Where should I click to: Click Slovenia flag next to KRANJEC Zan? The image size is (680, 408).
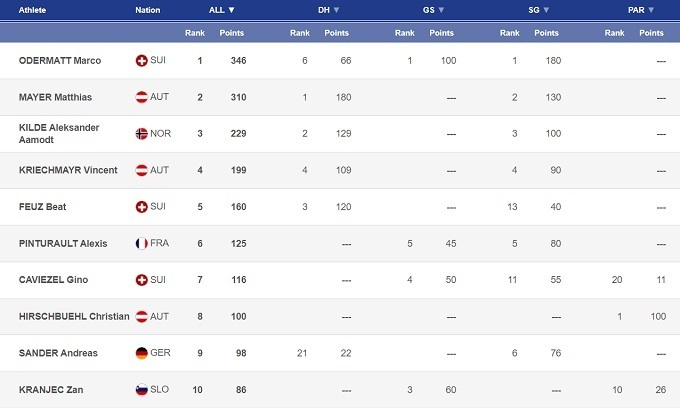tap(142, 389)
